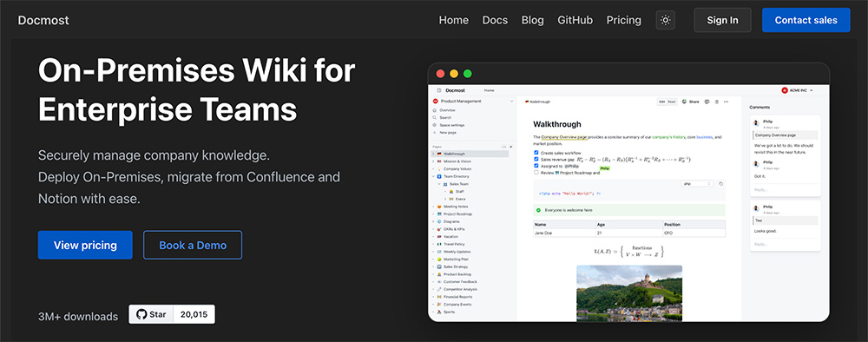Click the Competitor Analysis page icon
Image resolution: width=868 pixels, height=342 pixels.
[439, 289]
